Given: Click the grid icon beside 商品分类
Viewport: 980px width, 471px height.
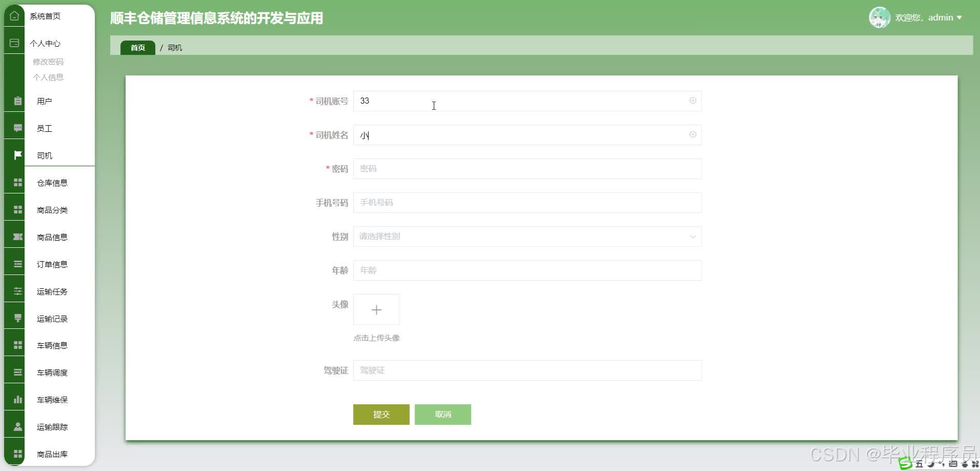Looking at the screenshot, I should (x=18, y=210).
